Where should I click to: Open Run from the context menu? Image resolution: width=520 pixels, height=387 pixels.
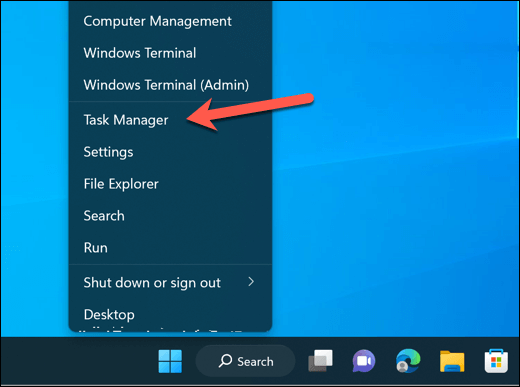pyautogui.click(x=170, y=248)
